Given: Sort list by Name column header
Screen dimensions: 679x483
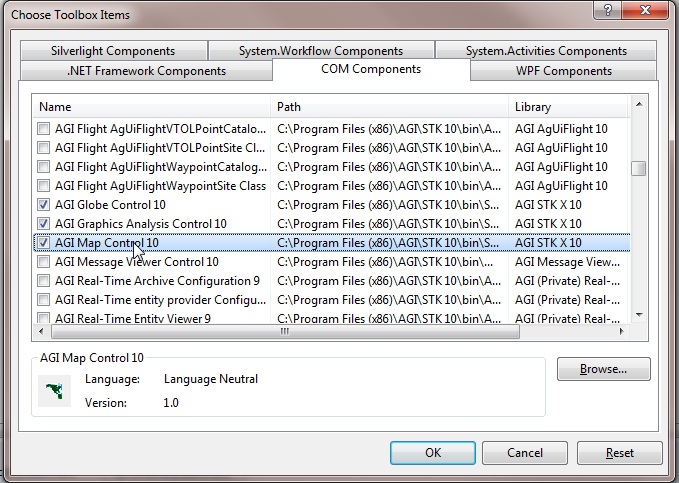Looking at the screenshot, I should (x=153, y=106).
